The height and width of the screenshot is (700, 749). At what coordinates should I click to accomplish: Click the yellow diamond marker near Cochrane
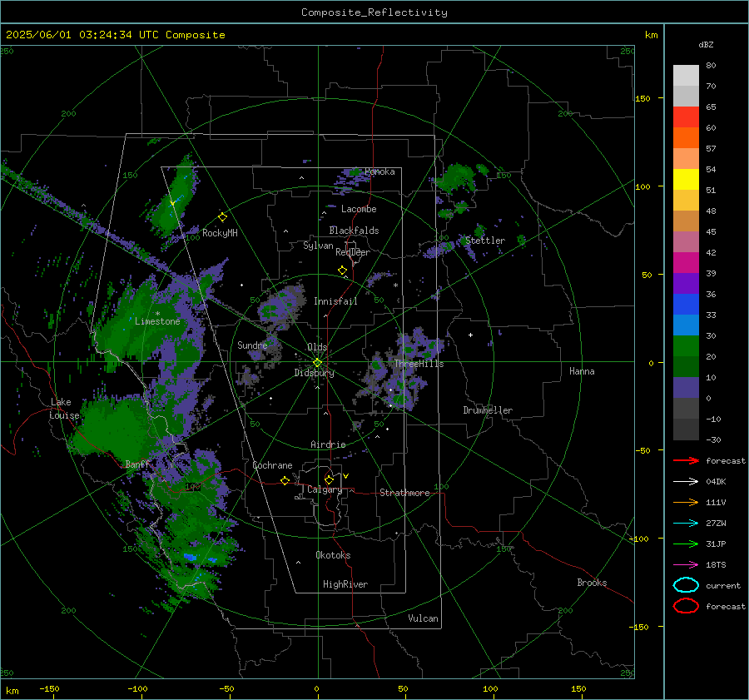(285, 480)
